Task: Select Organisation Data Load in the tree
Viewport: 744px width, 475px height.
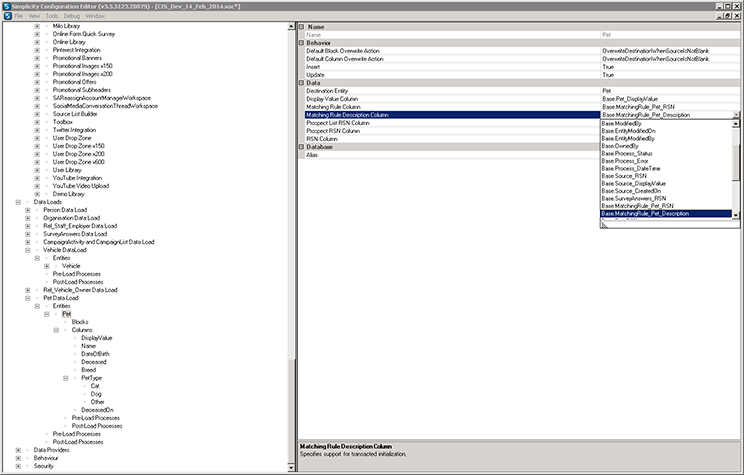Action: point(72,218)
